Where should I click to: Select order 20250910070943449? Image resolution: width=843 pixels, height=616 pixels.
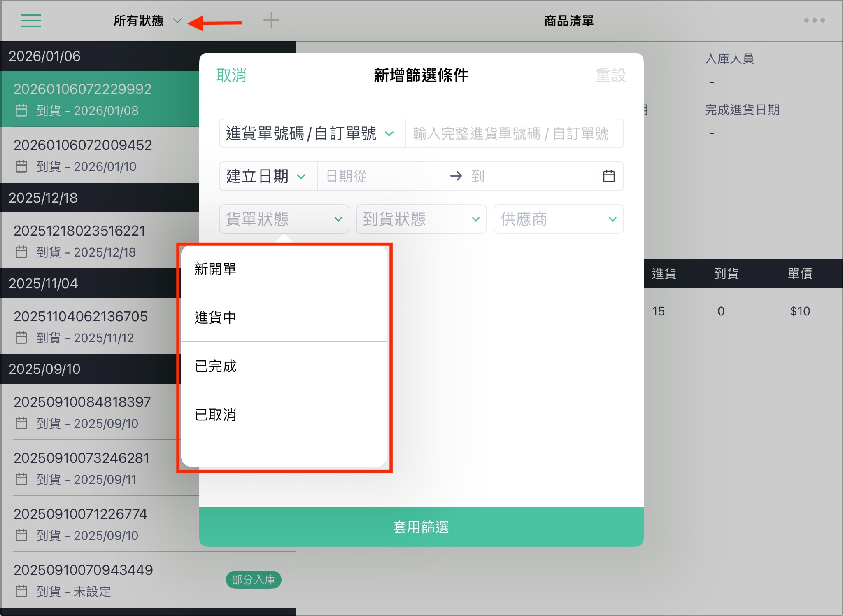pyautogui.click(x=148, y=580)
